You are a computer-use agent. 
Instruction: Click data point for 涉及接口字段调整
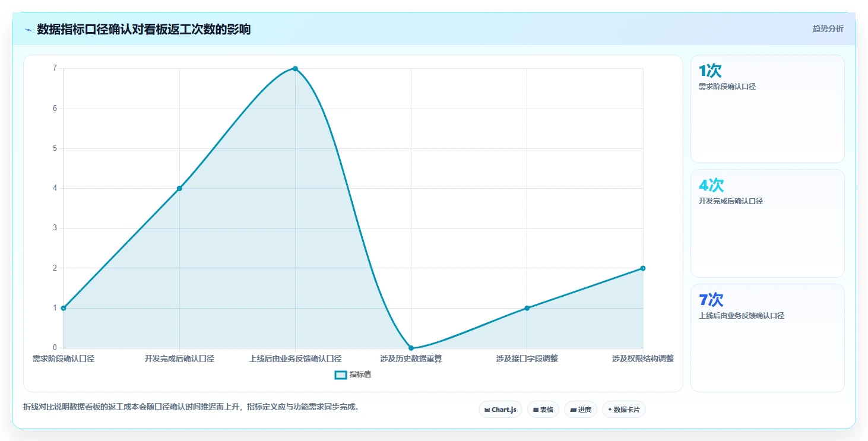click(527, 308)
